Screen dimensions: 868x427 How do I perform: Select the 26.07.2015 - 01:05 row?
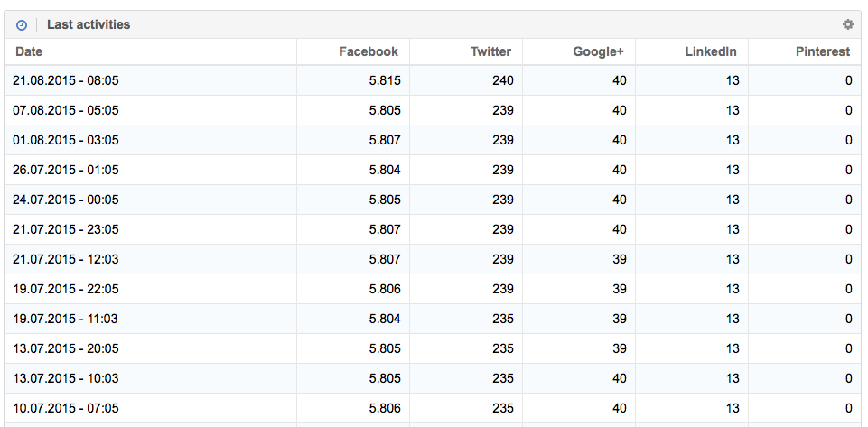[66, 170]
